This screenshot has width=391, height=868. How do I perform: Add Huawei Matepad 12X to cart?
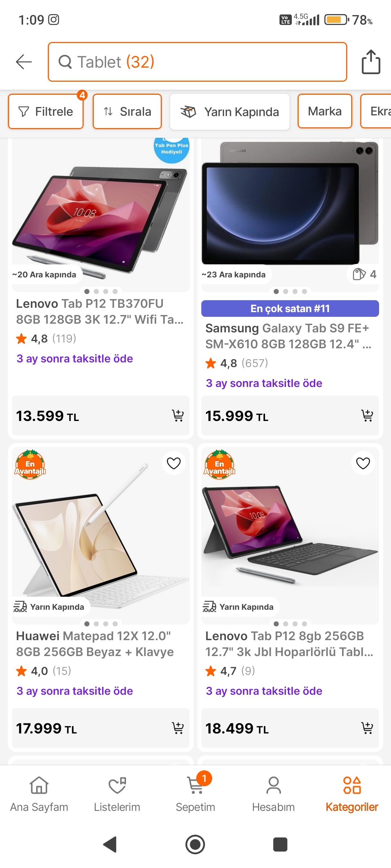tap(178, 728)
